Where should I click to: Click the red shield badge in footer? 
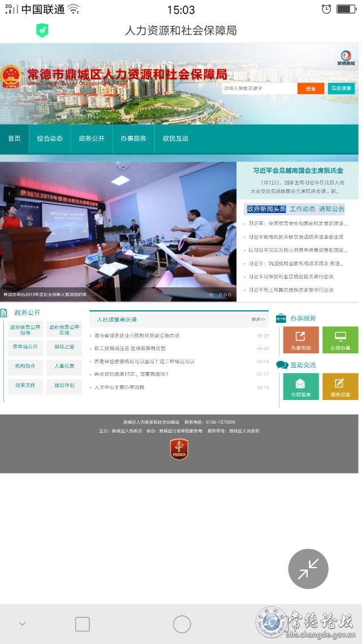(179, 449)
